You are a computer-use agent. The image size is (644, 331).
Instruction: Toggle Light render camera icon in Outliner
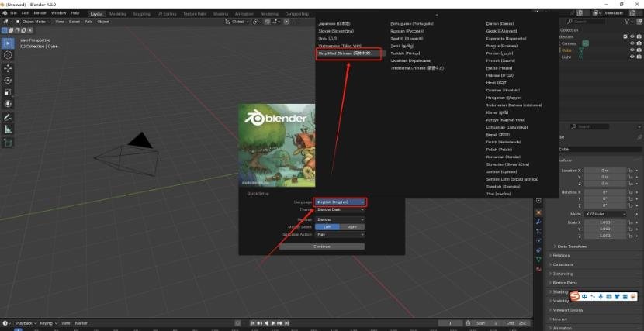639,57
